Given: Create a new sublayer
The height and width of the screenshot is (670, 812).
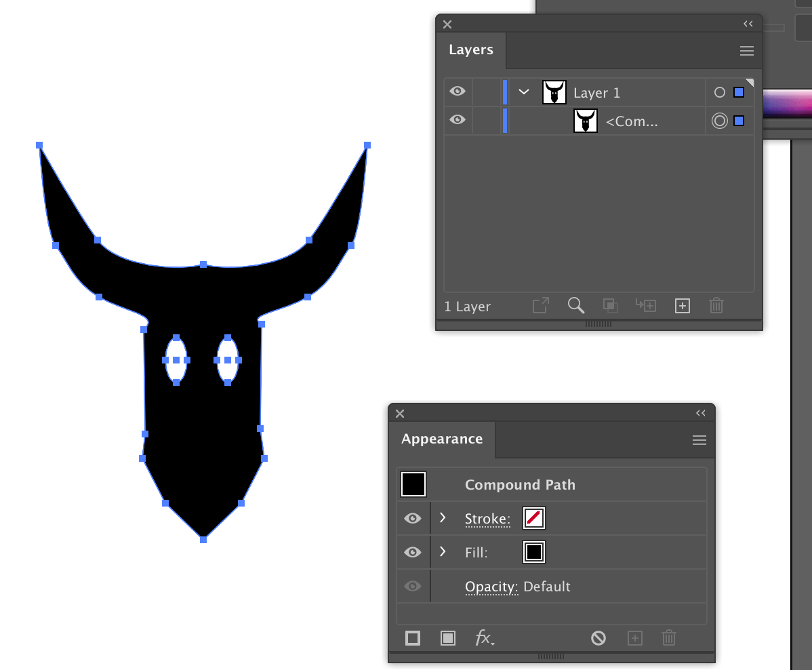Looking at the screenshot, I should tap(645, 305).
